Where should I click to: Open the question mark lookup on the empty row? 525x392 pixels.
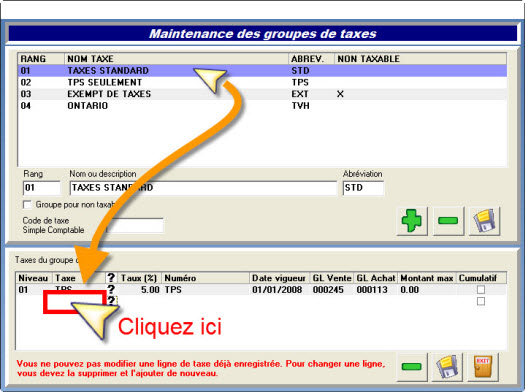111,301
